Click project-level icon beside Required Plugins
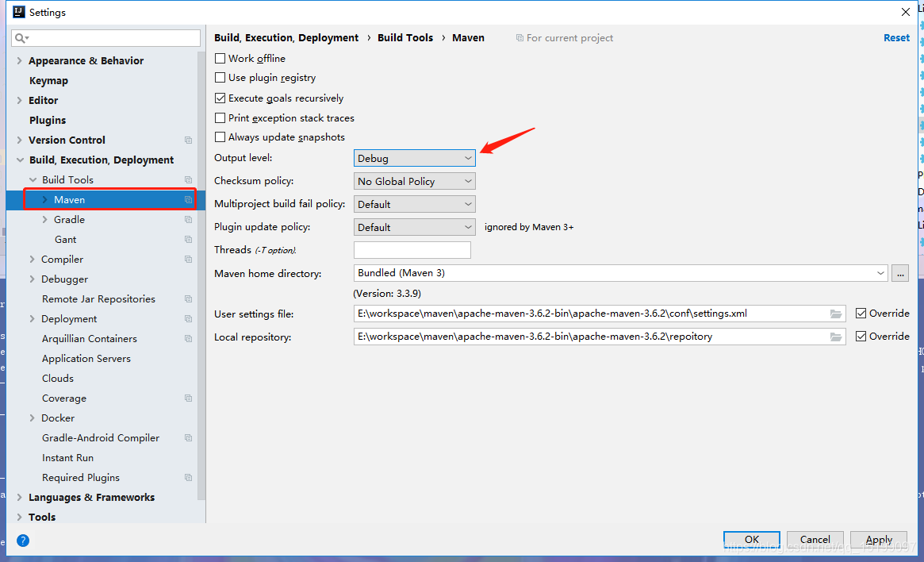 pyautogui.click(x=189, y=478)
